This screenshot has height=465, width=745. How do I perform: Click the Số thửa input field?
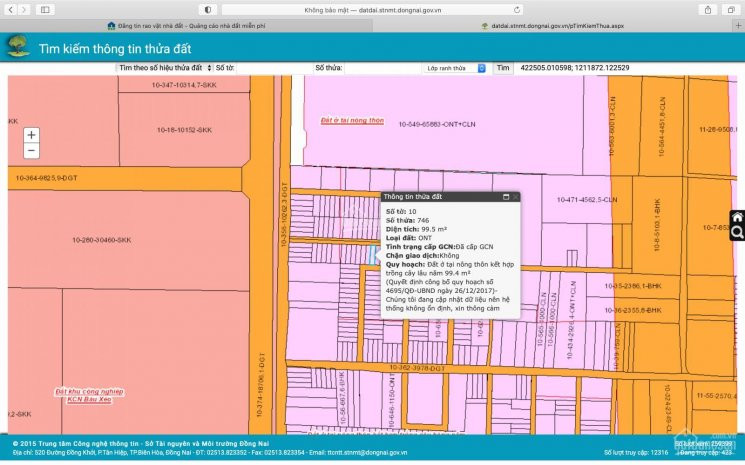382,68
